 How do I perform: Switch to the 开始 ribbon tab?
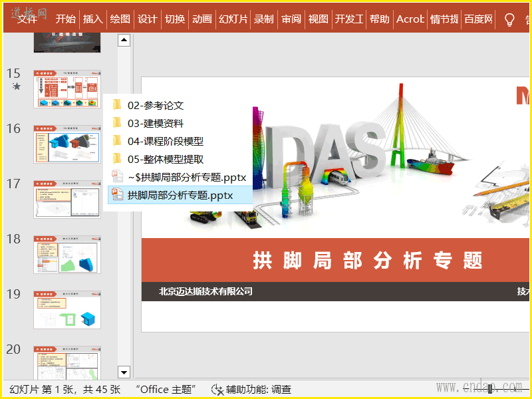(65, 19)
